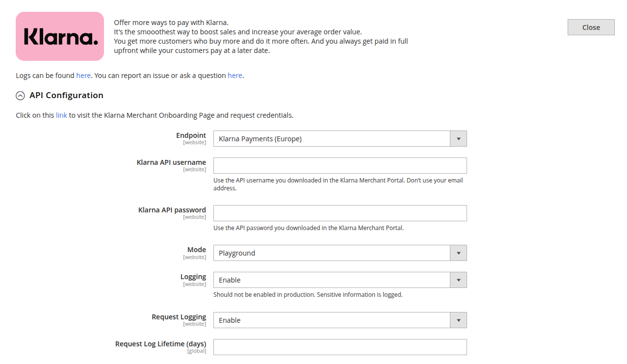Click the Endpoint dropdown arrow
The height and width of the screenshot is (364, 627).
(458, 139)
